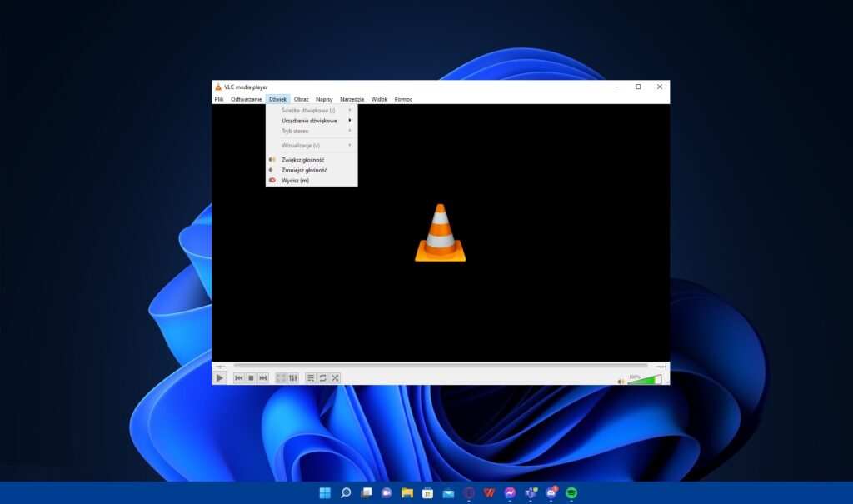Click the VLC cone icon in title bar
This screenshot has height=504, width=853.
click(x=218, y=87)
